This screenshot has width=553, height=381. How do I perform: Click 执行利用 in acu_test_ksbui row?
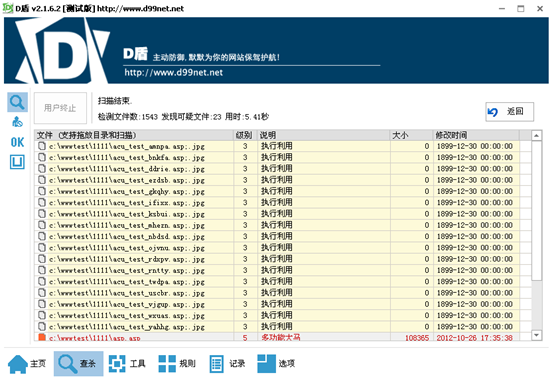pos(276,214)
